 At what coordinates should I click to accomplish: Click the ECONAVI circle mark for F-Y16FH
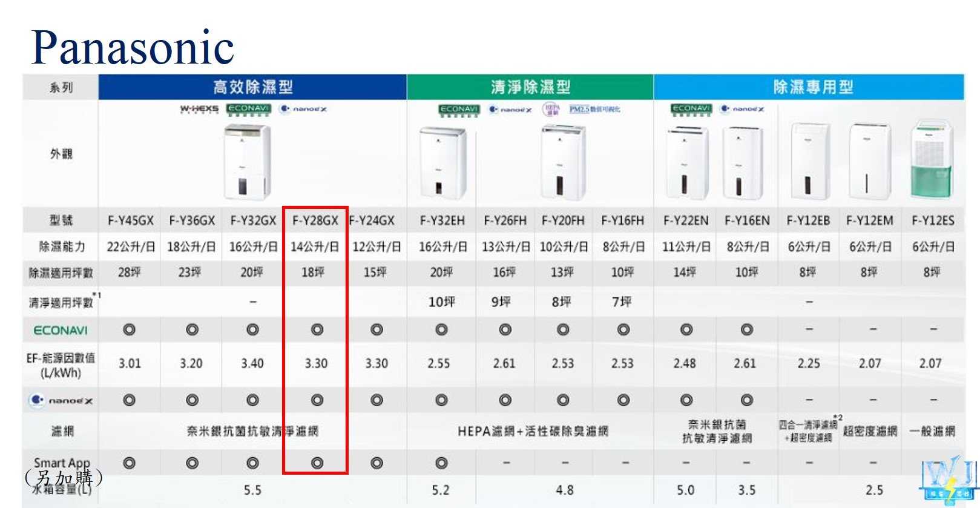623,330
